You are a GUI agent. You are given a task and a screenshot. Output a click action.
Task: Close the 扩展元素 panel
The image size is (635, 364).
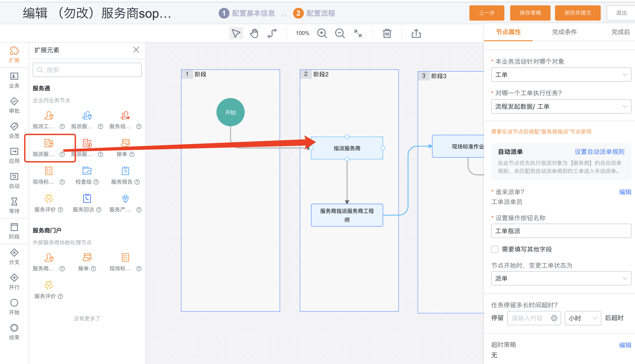pyautogui.click(x=136, y=50)
